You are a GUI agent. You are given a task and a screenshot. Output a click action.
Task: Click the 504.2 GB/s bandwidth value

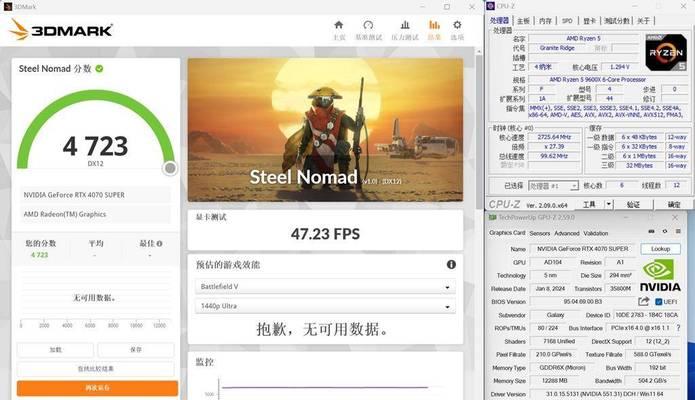[652, 381]
